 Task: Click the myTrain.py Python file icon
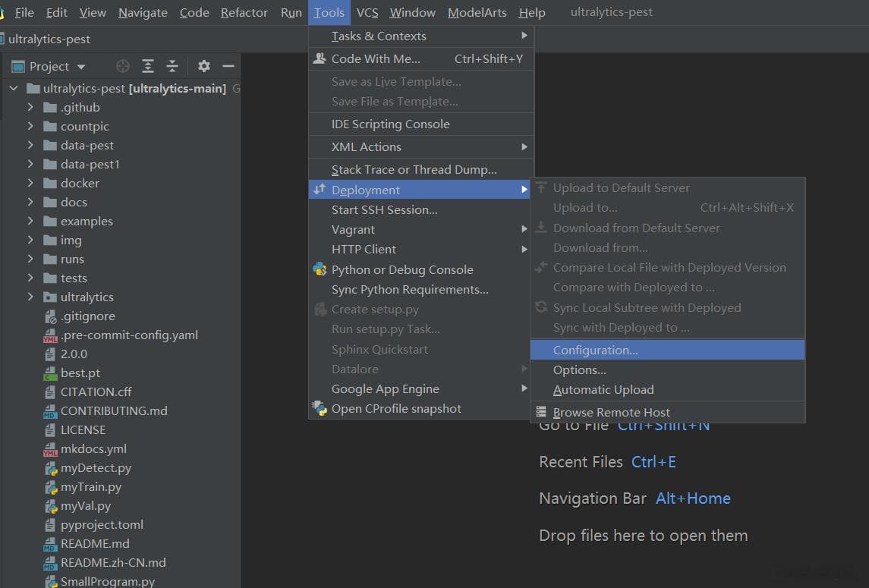[x=51, y=487]
